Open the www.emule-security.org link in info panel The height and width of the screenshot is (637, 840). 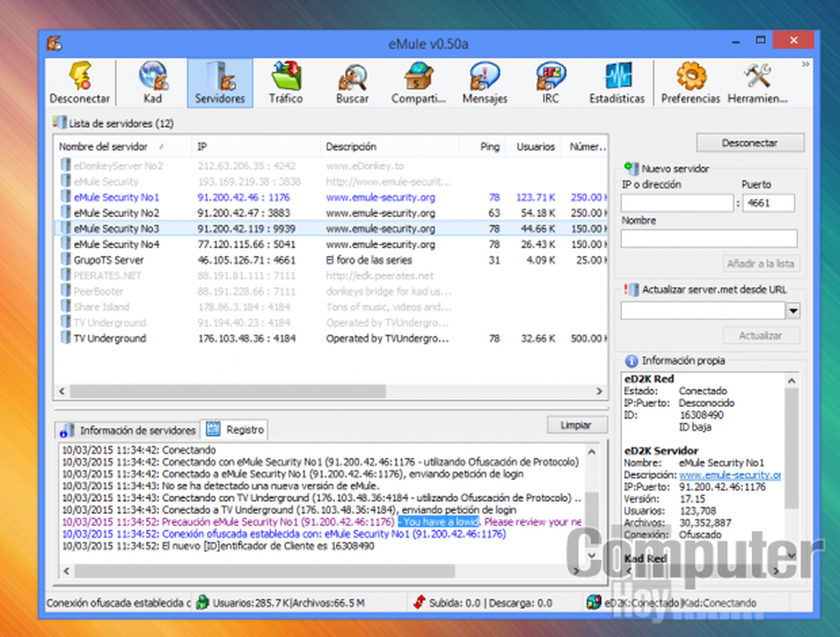pyautogui.click(x=730, y=475)
